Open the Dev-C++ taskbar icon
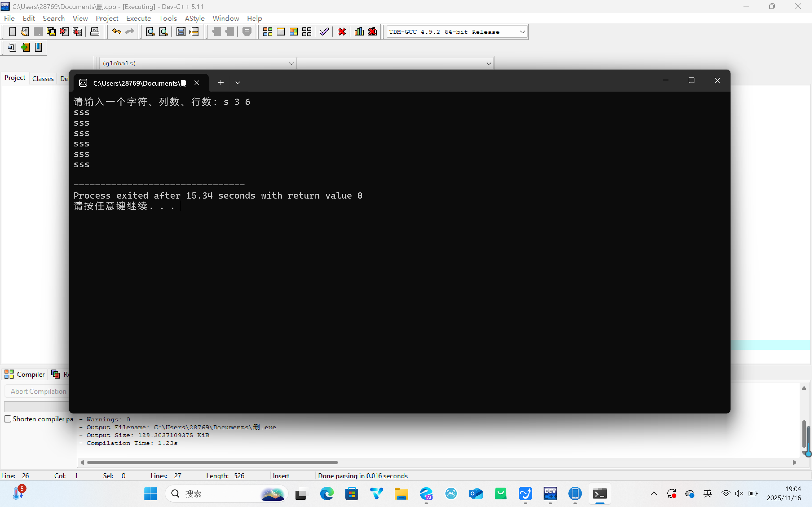Screen dimensions: 812x507 [550, 493]
